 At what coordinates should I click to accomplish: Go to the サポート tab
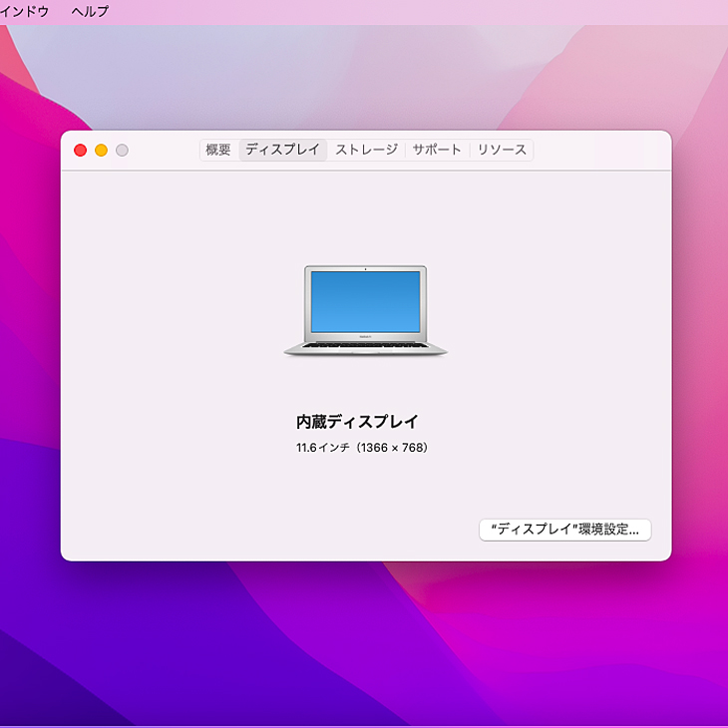tap(437, 151)
